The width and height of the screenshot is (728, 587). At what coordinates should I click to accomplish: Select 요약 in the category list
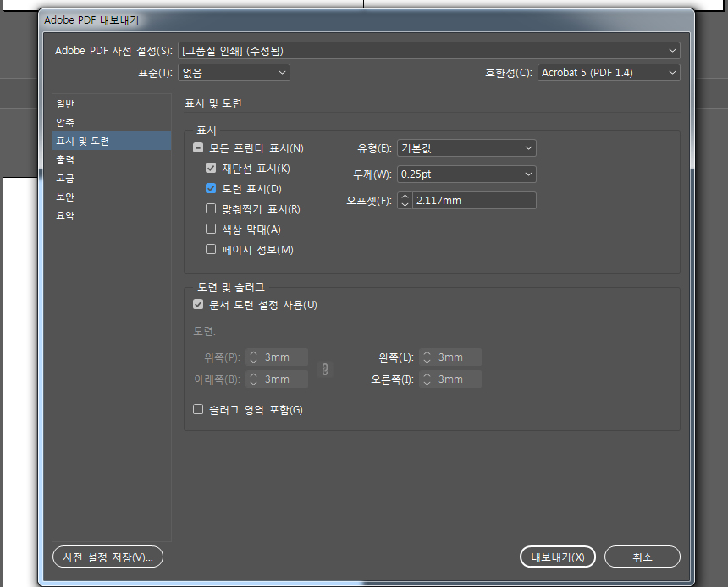112,215
